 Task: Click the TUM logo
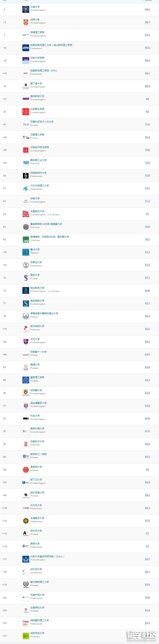click(x=26, y=163)
